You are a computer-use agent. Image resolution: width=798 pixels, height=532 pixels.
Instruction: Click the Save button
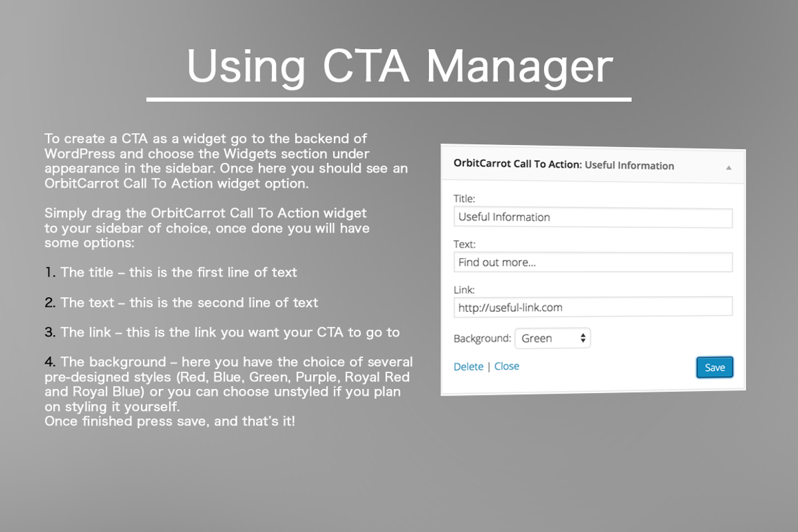coord(715,368)
